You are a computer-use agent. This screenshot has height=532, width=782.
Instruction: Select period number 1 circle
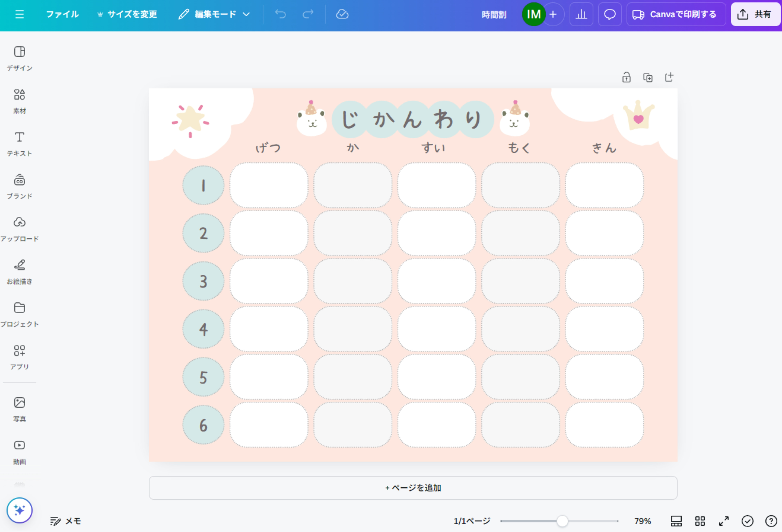coord(203,185)
